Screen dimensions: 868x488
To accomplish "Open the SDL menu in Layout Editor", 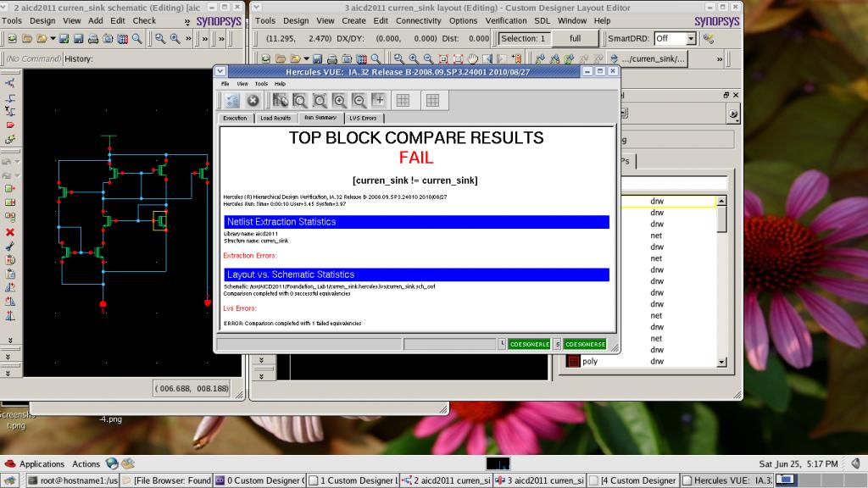I will pyautogui.click(x=542, y=20).
